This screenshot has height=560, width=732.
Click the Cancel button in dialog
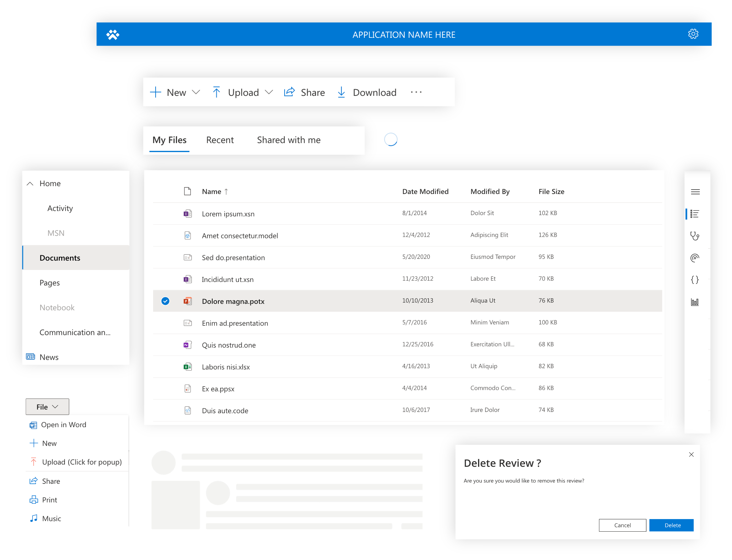[623, 525]
